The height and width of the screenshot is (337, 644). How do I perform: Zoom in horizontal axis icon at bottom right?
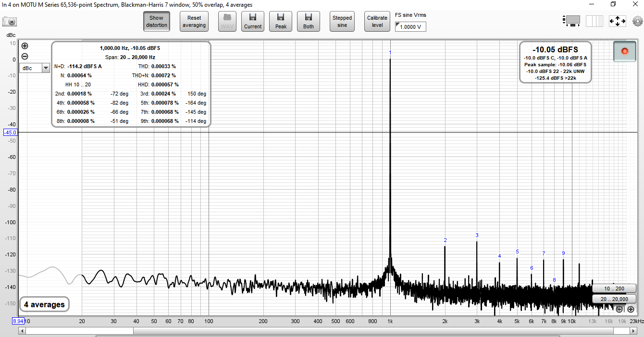click(631, 309)
